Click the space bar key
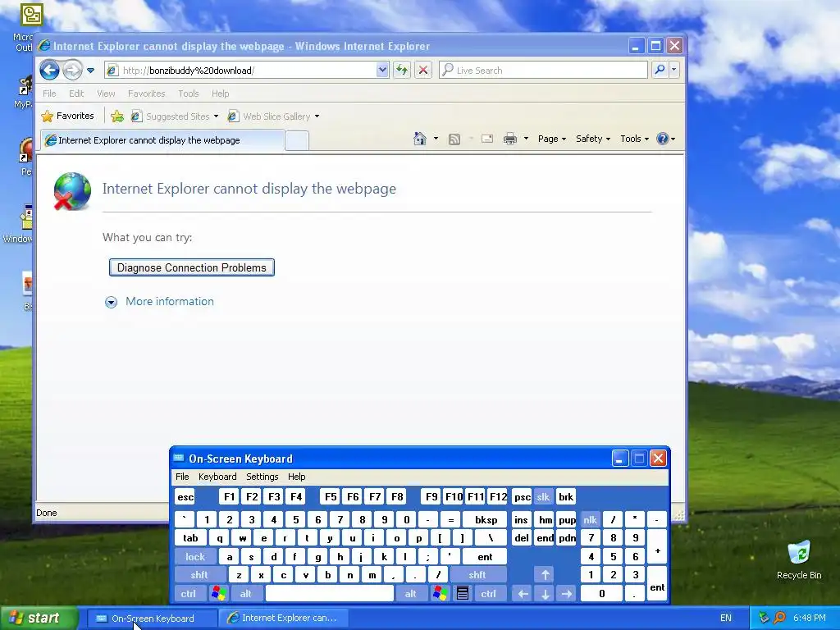840x630 pixels. pos(330,594)
